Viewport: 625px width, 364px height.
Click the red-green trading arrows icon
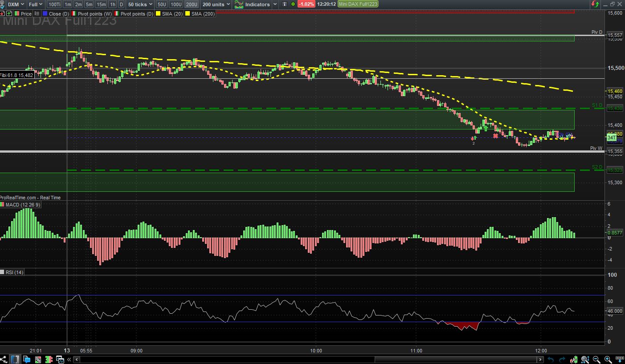pos(595,4)
